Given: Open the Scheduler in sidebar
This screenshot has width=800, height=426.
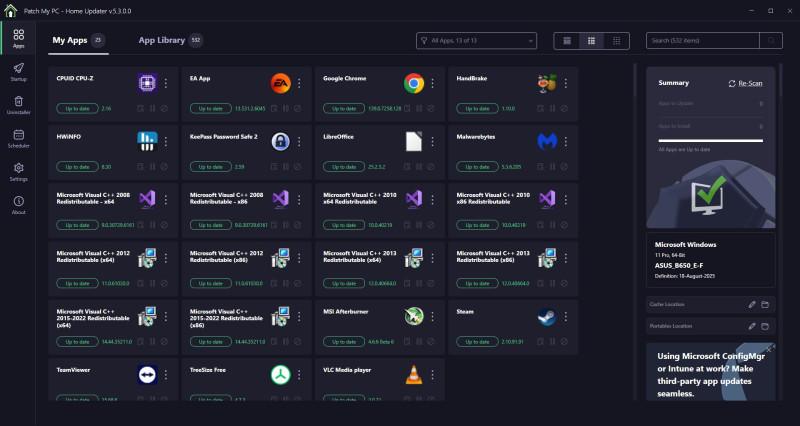Looking at the screenshot, I should tap(18, 138).
